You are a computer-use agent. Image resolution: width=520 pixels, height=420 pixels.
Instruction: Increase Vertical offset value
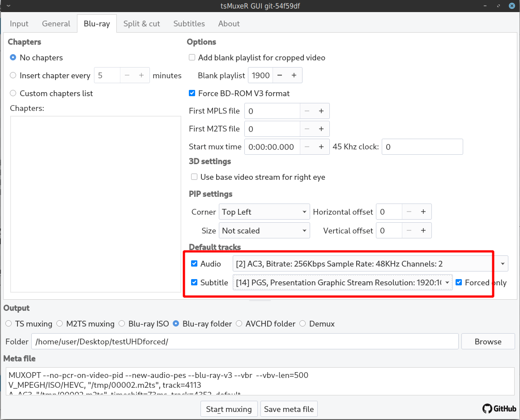coord(423,231)
